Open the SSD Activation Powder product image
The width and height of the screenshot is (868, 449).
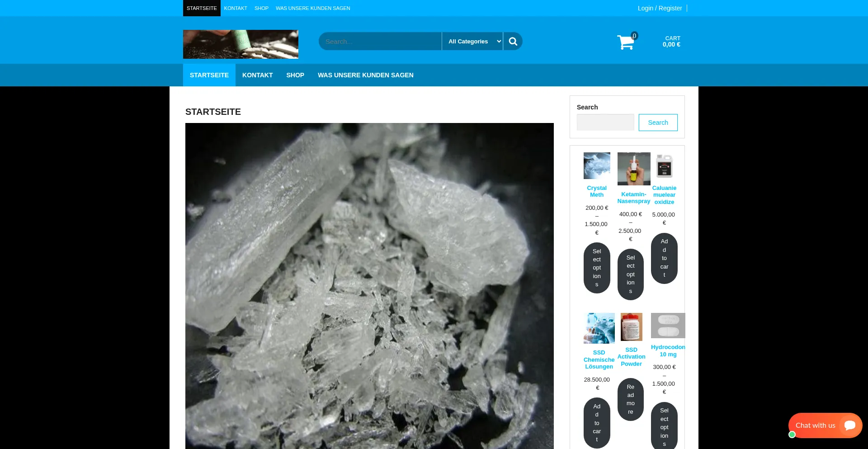coord(631,327)
